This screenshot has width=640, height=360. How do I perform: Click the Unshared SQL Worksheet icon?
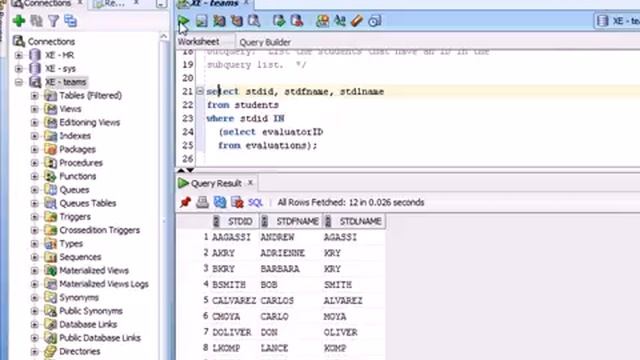(322, 21)
